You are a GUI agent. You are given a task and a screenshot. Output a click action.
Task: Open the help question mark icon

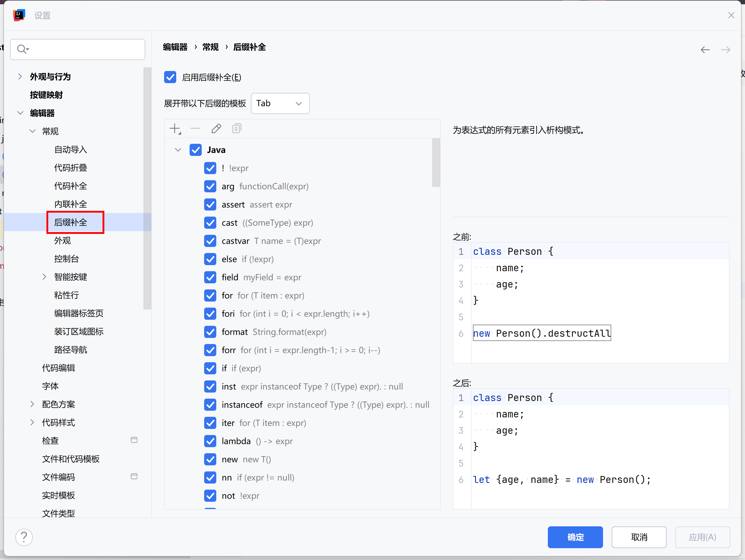tap(24, 537)
